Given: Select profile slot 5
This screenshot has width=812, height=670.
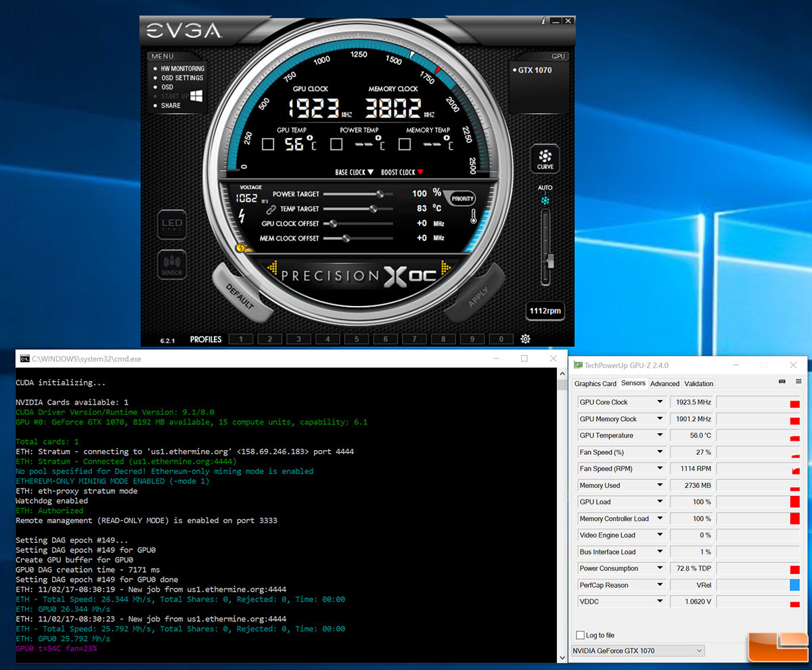Looking at the screenshot, I should pos(357,339).
